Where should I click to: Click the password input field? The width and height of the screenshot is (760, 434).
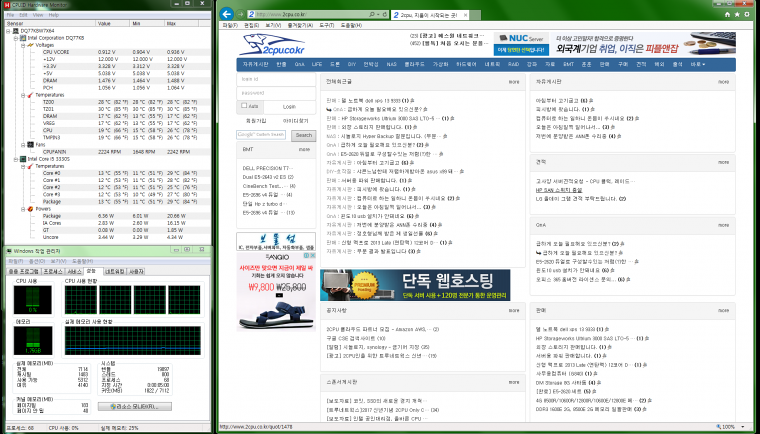276,93
